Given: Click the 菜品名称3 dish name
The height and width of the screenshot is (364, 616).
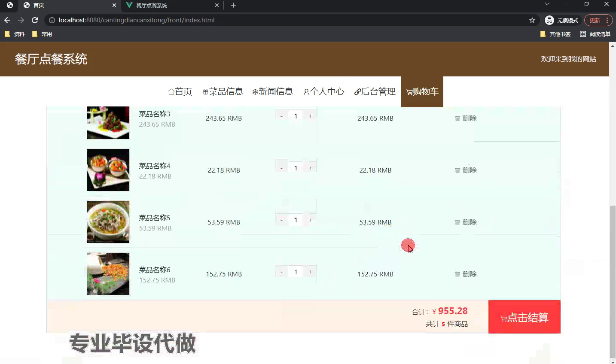Looking at the screenshot, I should click(155, 114).
